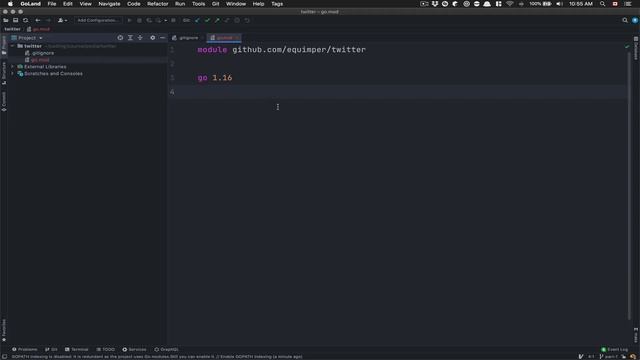The width and height of the screenshot is (640, 360).
Task: Select .gitignore file in project tree
Action: tap(42, 53)
